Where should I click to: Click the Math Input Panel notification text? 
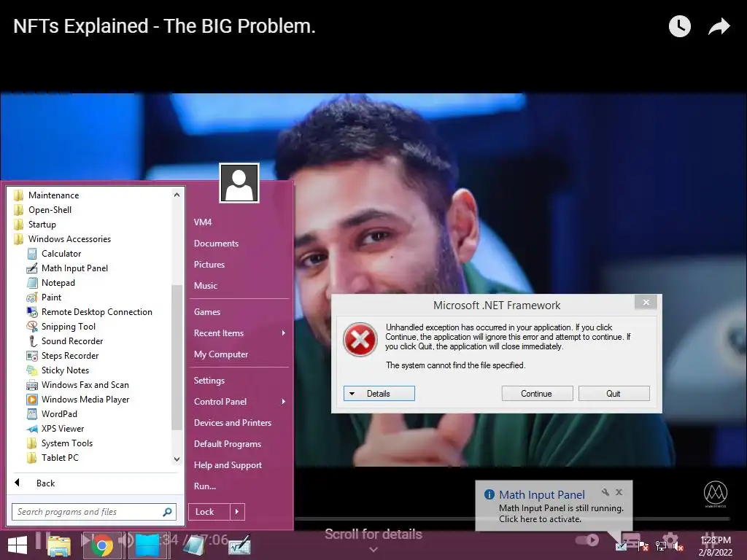click(x=561, y=514)
